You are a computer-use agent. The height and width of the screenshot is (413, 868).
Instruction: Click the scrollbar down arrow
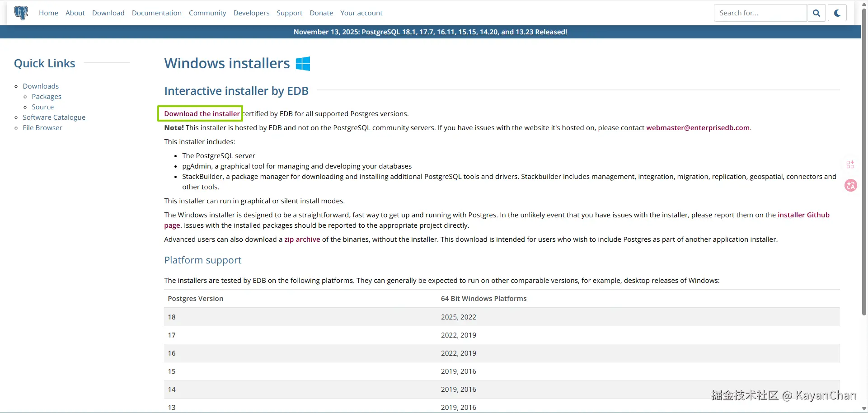coord(864,409)
